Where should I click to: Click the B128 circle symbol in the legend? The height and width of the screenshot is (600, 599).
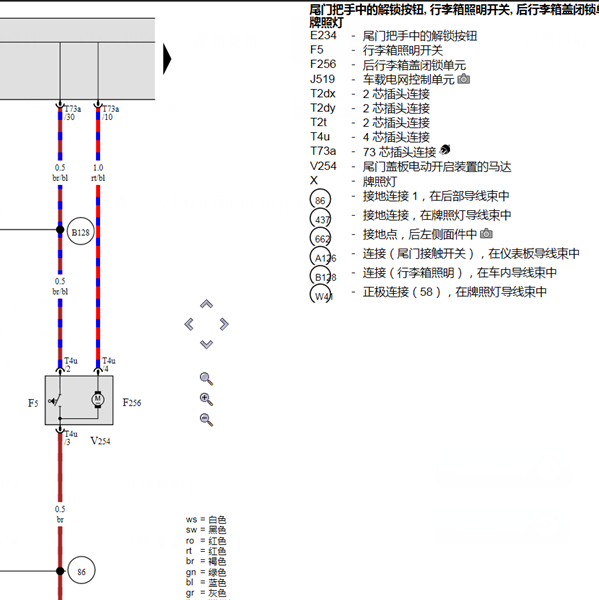pyautogui.click(x=321, y=276)
